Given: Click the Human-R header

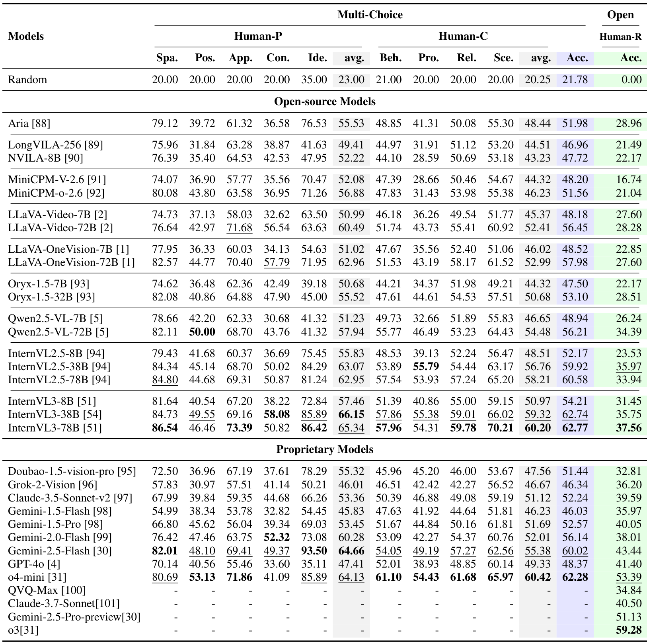Looking at the screenshot, I should point(620,37).
